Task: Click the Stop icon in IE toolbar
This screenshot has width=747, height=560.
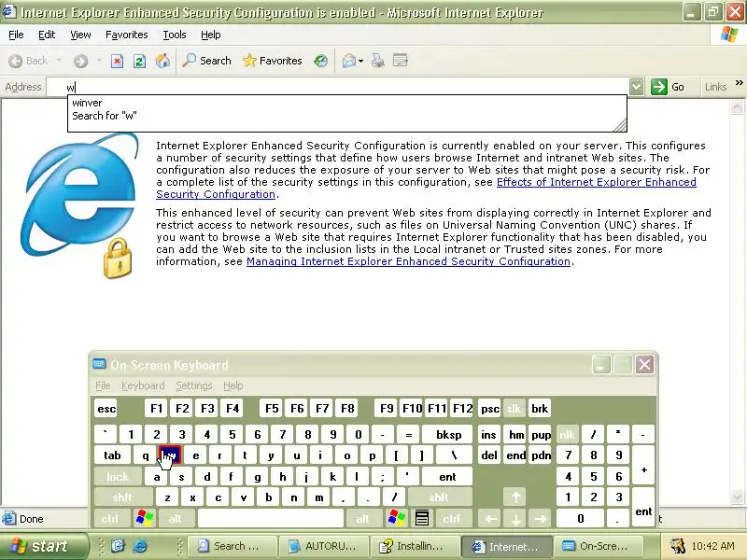Action: pos(118,61)
